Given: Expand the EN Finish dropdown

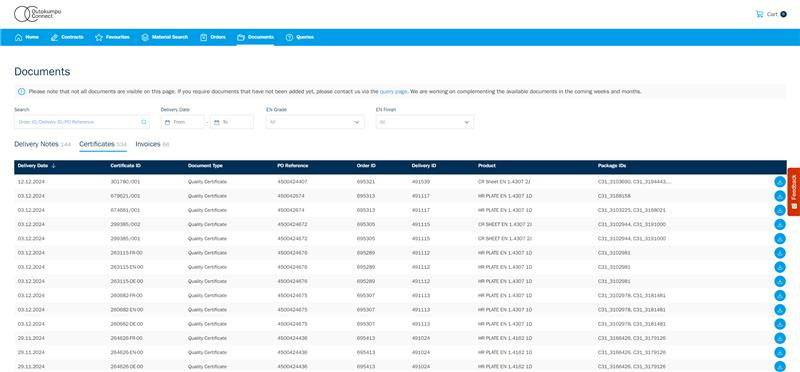Looking at the screenshot, I should [x=425, y=122].
